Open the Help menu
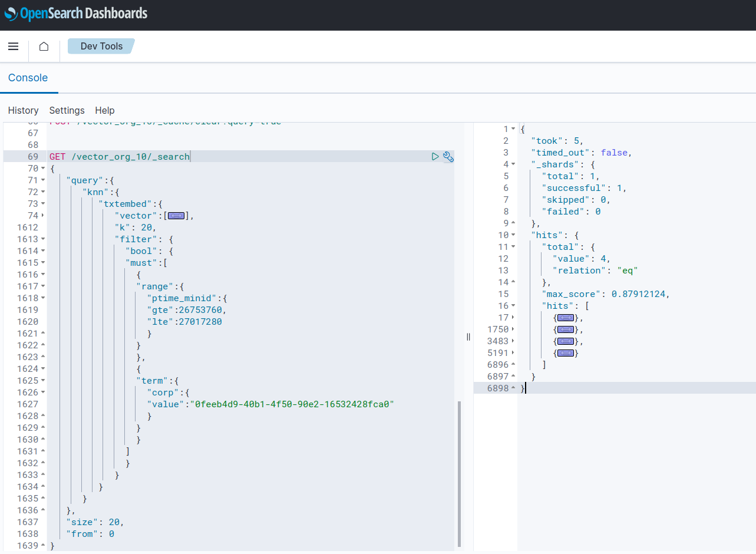 (x=105, y=110)
